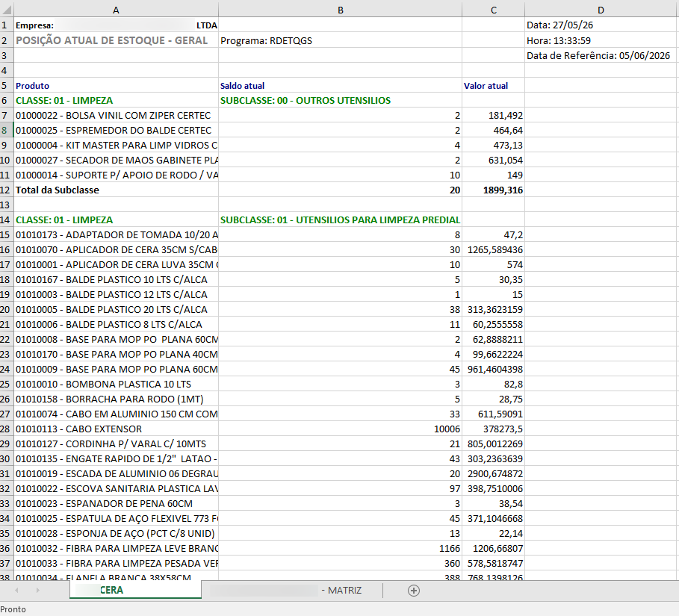
Task: Click 'SUBCLASSE: 01 - UTENSILIOS PARA LIMPEZA PREDIAL'
Action: pos(340,220)
